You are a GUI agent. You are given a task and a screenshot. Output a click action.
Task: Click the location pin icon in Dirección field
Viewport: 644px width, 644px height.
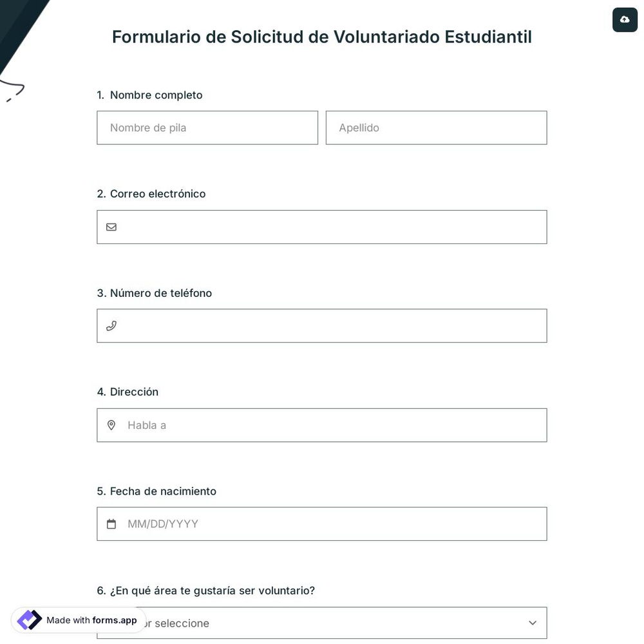pyautogui.click(x=111, y=425)
